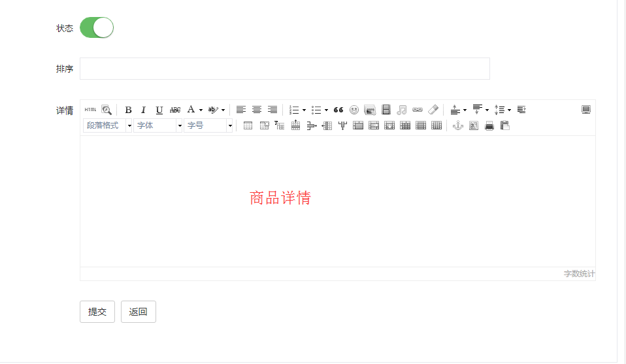Open the font color picker arrow

tap(201, 110)
